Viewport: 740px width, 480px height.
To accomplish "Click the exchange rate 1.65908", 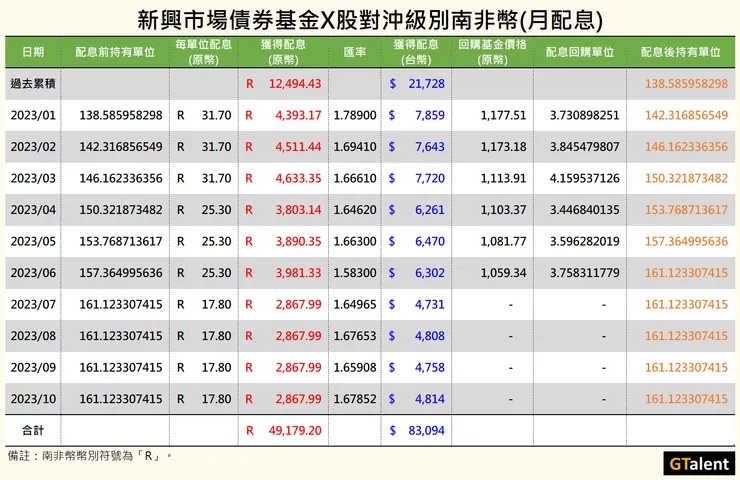I will coord(355,367).
